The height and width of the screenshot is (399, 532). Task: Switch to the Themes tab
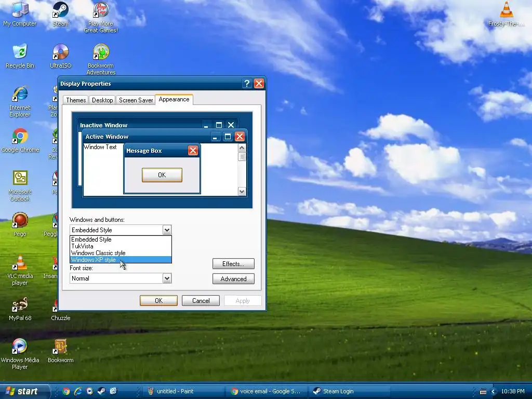[x=76, y=100]
